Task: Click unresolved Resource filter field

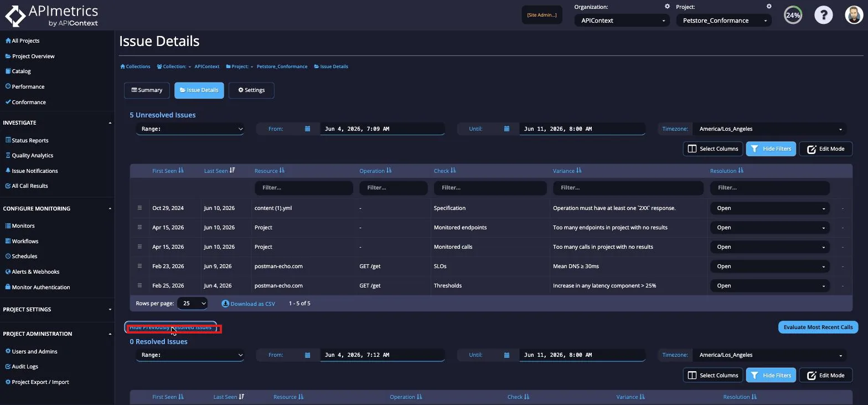Action: pos(304,188)
